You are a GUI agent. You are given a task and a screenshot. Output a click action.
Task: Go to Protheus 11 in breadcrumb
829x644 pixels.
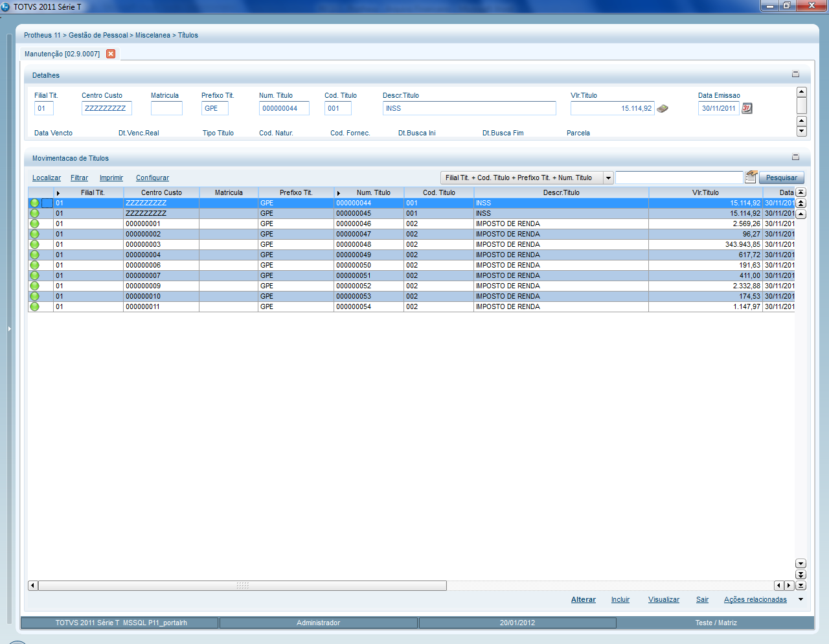[x=42, y=35]
